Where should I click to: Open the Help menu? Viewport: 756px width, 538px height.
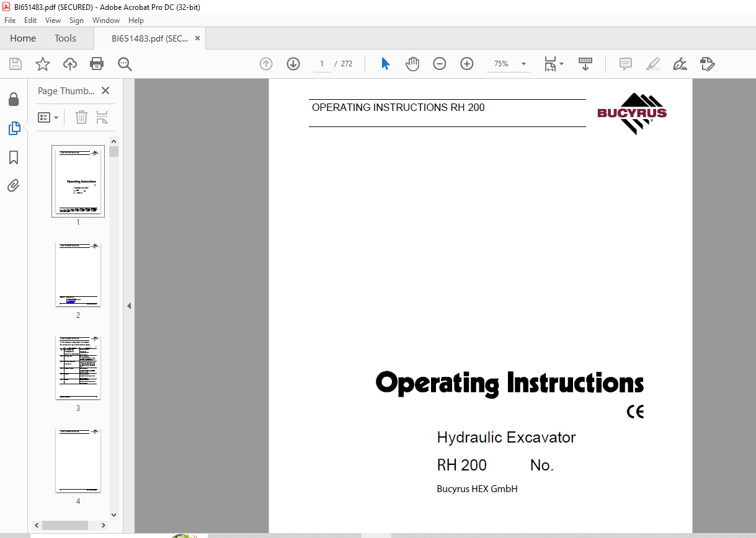pyautogui.click(x=136, y=20)
